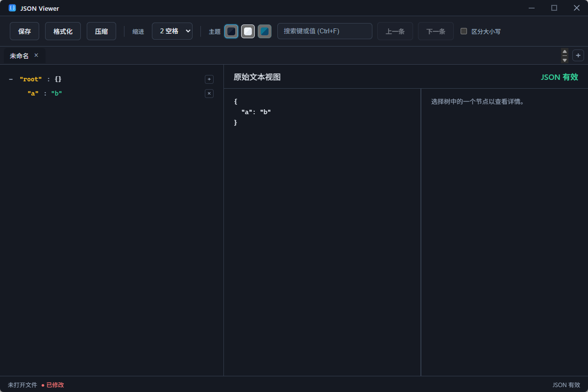Viewport: 588px width, 392px height.
Task: Close the 未命名 tab
Action: (x=36, y=55)
